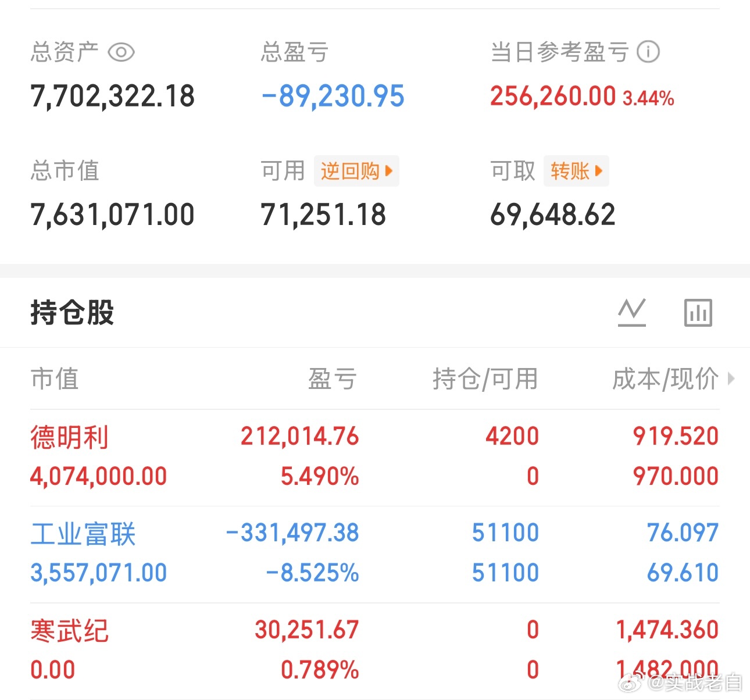750x700 pixels.
Task: Select daily profit value 256,260.00
Action: (x=553, y=97)
